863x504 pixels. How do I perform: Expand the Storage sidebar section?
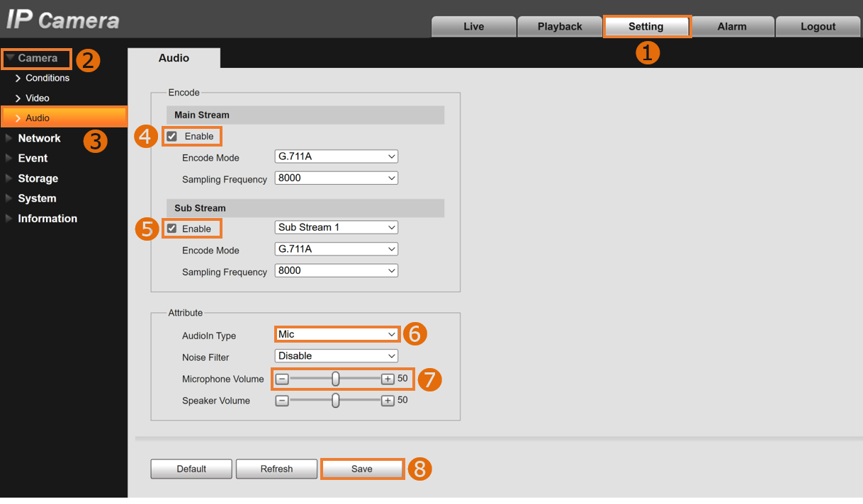(x=38, y=178)
